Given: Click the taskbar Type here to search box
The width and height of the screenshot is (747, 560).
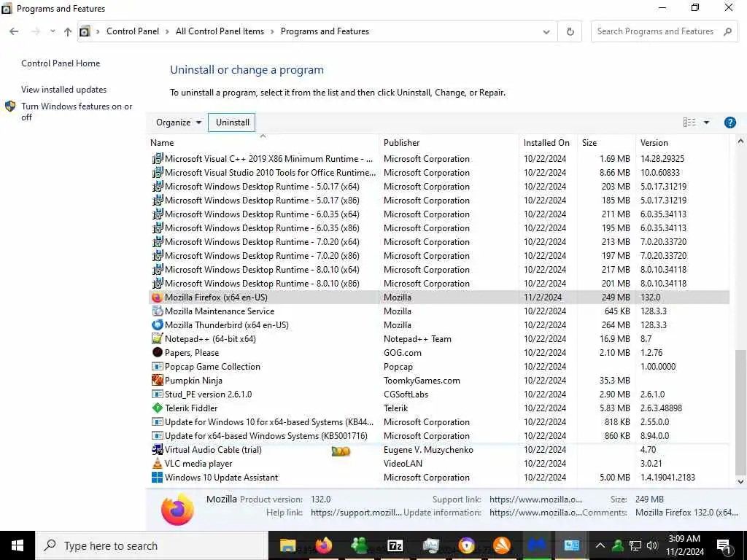Looking at the screenshot, I should [152, 545].
